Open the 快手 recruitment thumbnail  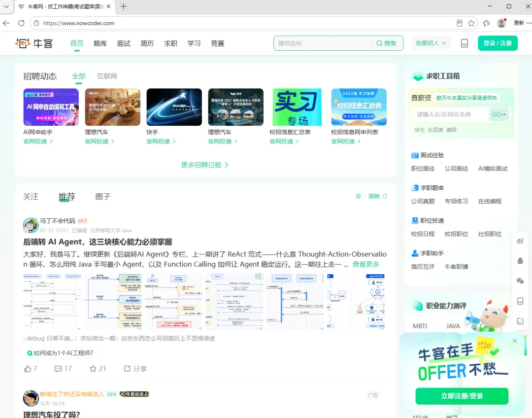pos(174,107)
